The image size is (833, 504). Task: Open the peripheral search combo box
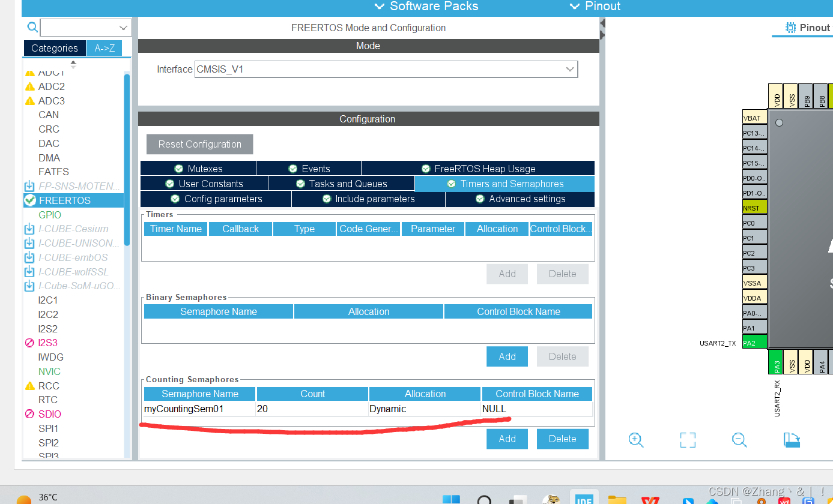click(x=86, y=28)
